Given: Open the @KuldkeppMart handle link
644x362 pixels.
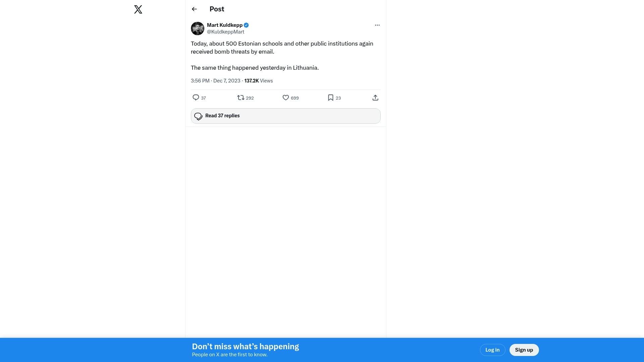Looking at the screenshot, I should click(225, 32).
